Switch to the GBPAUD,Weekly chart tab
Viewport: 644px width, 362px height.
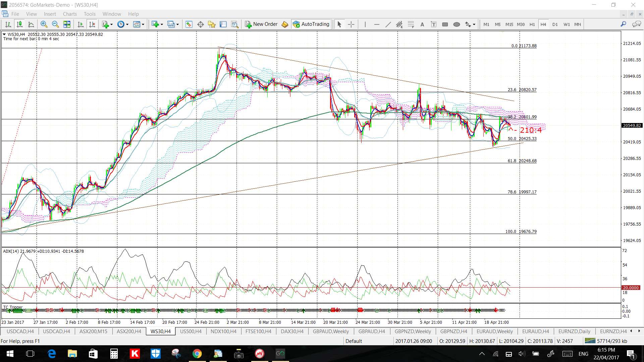pos(331,331)
